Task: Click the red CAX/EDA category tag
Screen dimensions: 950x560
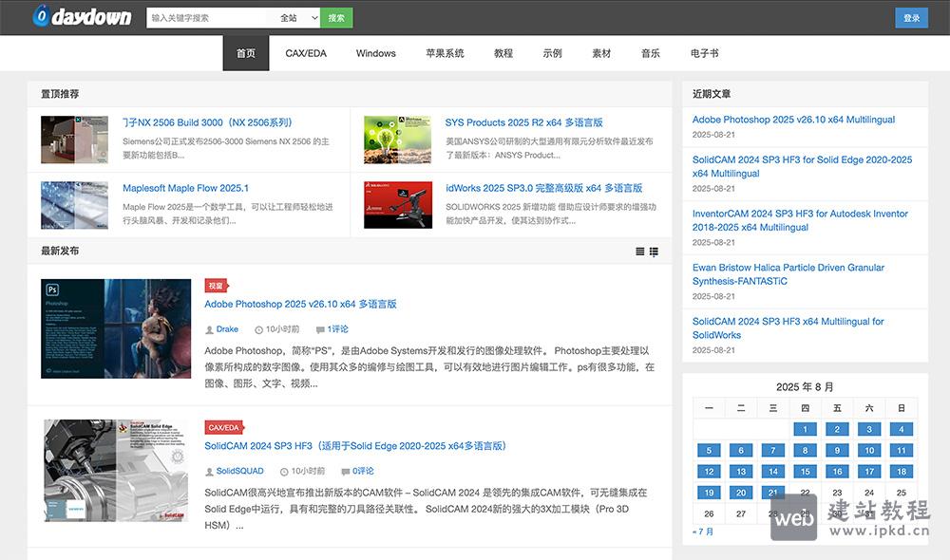Action: pos(223,427)
